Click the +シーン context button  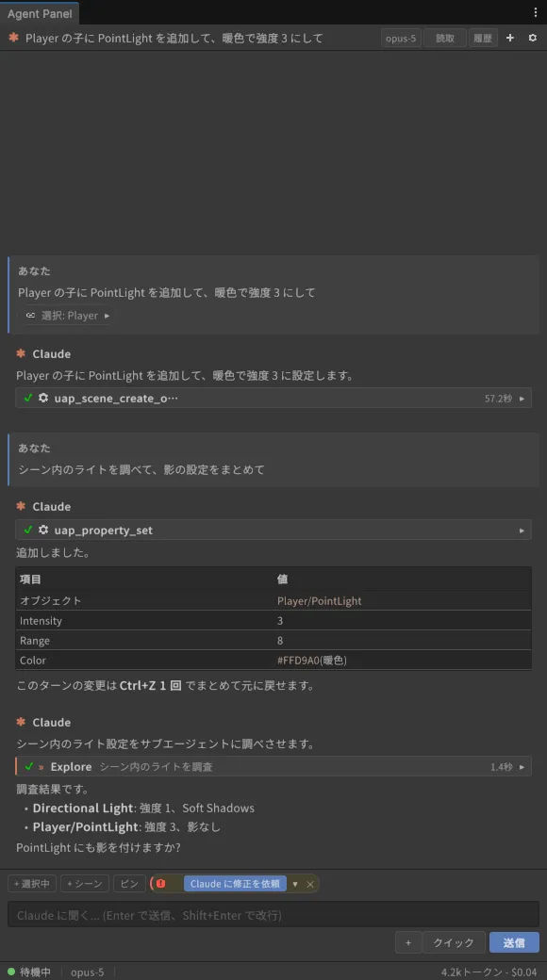[x=85, y=884]
